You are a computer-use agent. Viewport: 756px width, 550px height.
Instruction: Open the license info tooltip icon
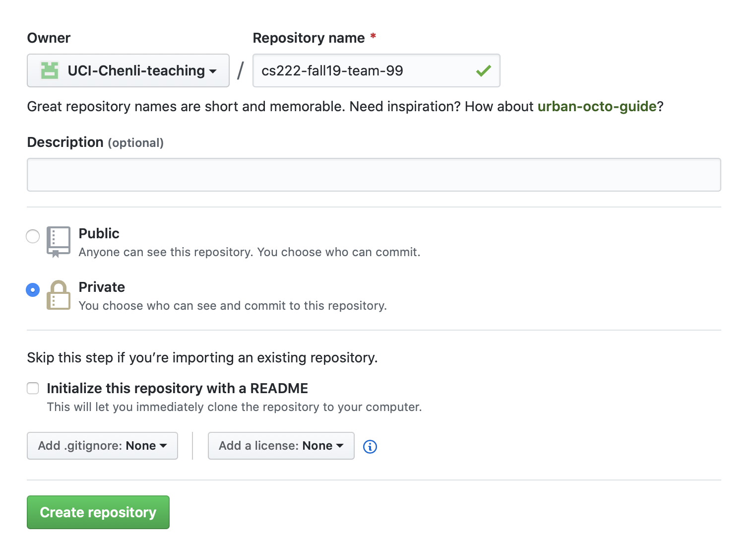(x=369, y=446)
